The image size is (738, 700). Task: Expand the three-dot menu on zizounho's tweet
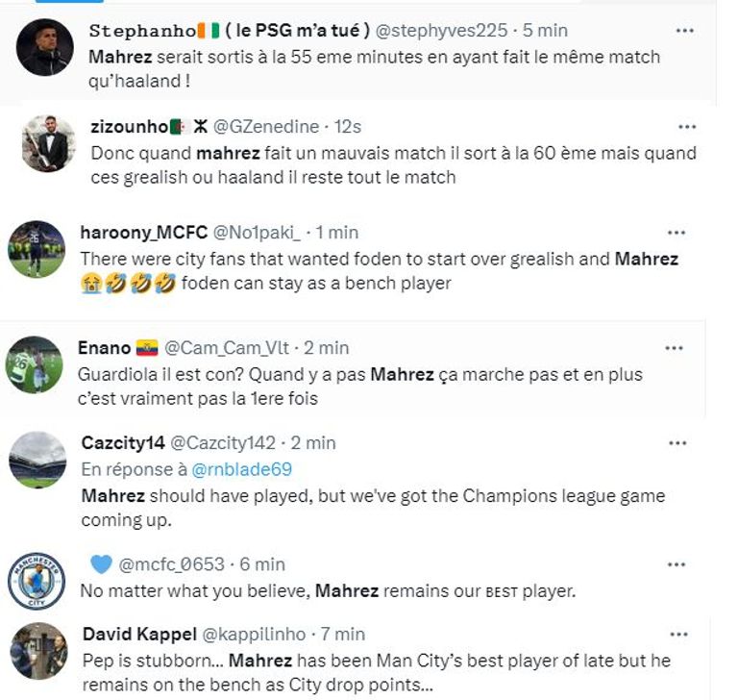(687, 127)
